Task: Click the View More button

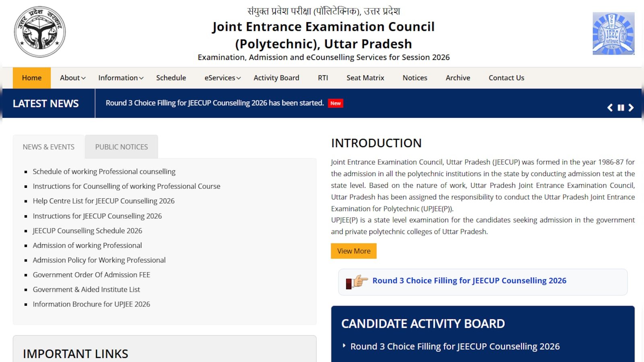Action: pyautogui.click(x=354, y=251)
